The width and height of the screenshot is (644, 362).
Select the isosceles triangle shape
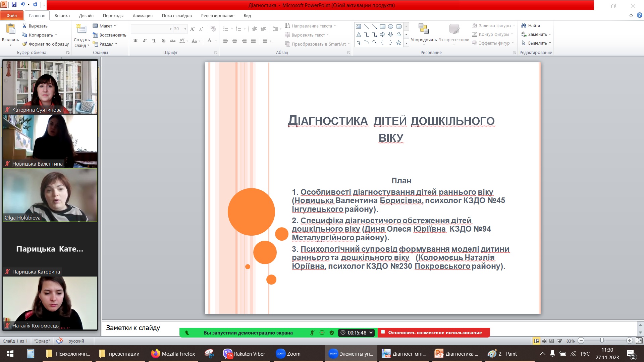pyautogui.click(x=358, y=35)
